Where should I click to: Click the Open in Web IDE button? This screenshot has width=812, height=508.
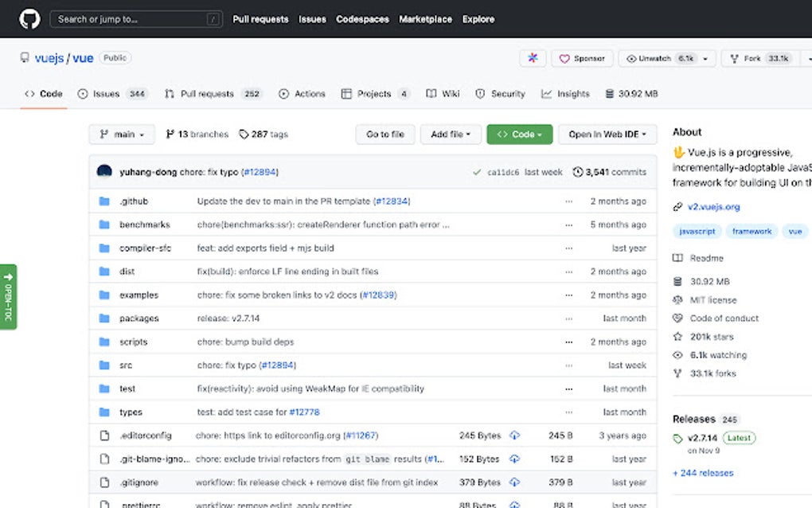[x=607, y=134]
